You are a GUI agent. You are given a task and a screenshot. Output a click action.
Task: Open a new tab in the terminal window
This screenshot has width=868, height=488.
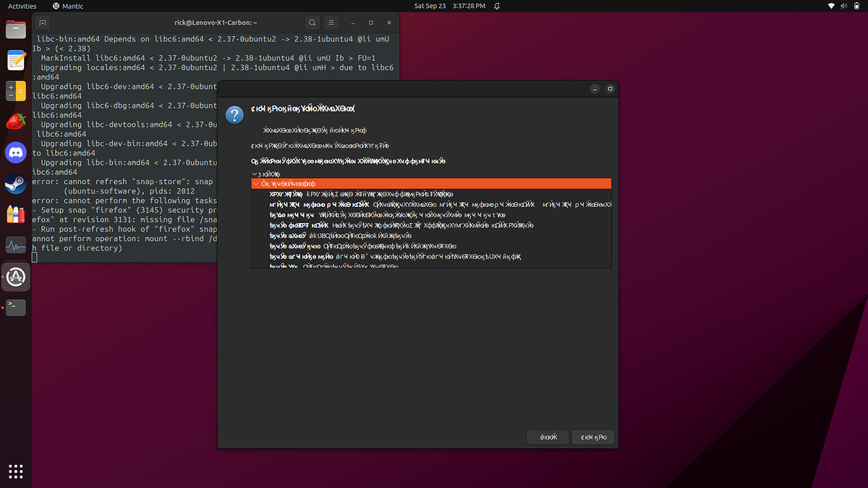click(42, 23)
